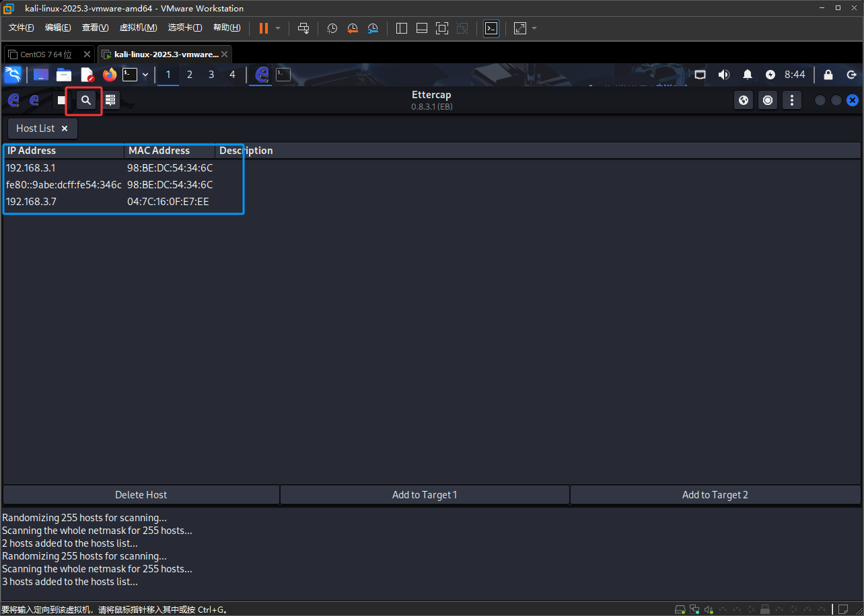Click Ettercap task in Kali panel
This screenshot has width=864, height=616.
(x=262, y=75)
